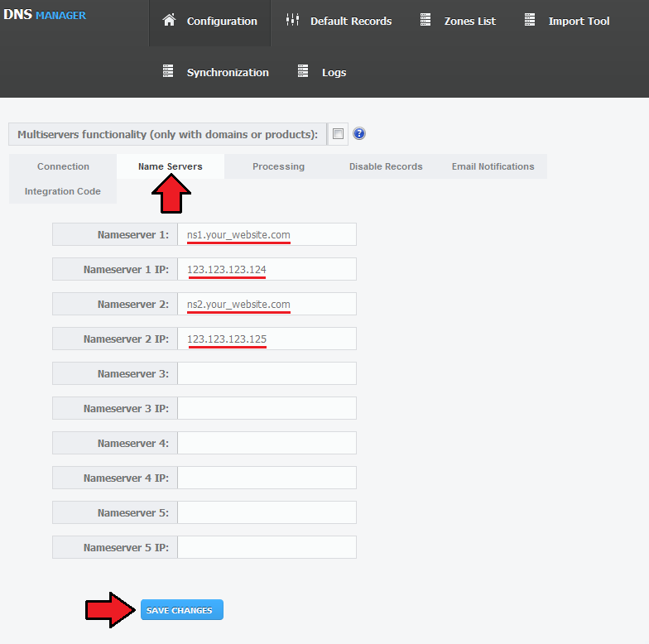Select the Nameserver 4 IP input box

tap(267, 478)
